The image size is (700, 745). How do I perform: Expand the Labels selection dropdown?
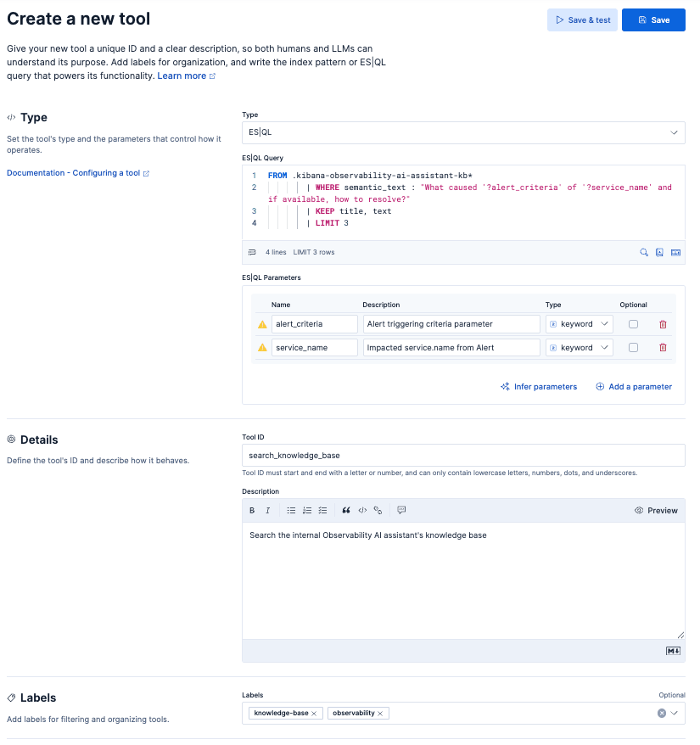(673, 713)
